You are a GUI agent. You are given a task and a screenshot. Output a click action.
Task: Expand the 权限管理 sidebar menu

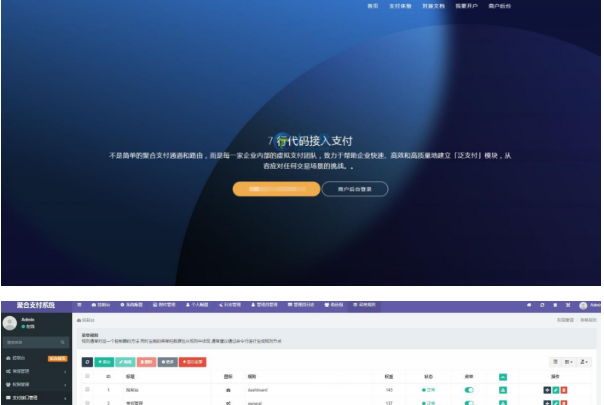(x=36, y=385)
